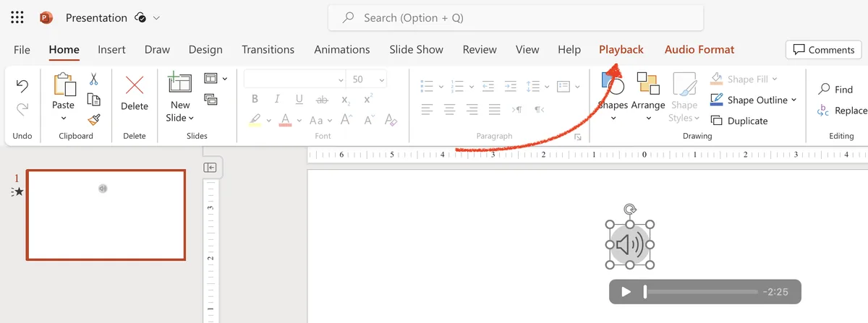Select slide 1 thumbnail
Viewport: 868px width, 323px height.
(x=106, y=215)
